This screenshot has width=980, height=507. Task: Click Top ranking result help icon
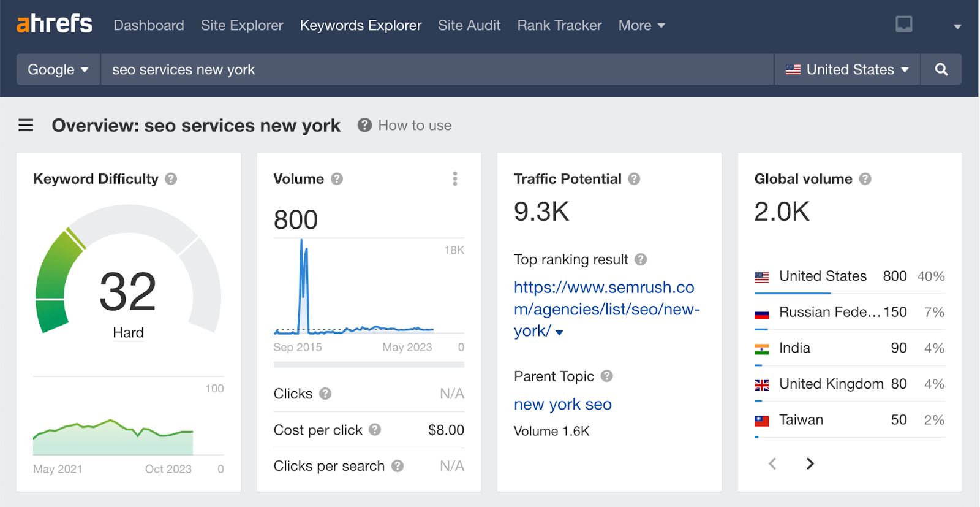(641, 259)
